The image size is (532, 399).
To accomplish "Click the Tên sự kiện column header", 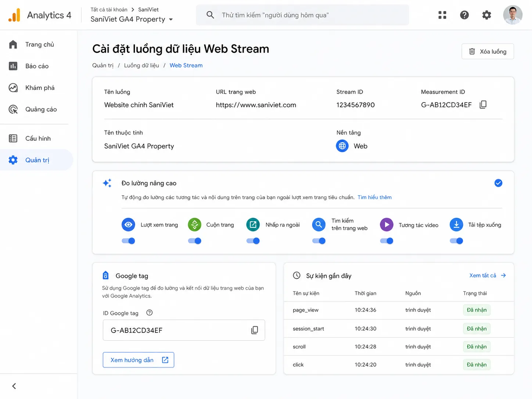I will tap(306, 293).
